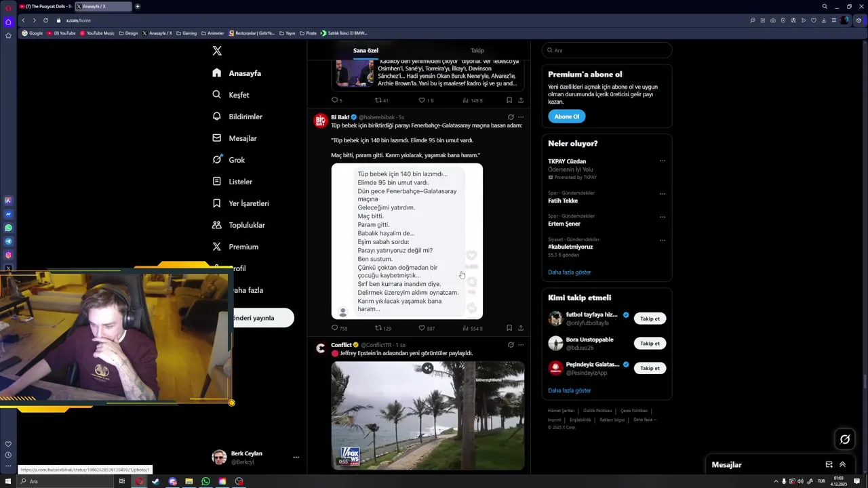
Task: Play the Epstein island Fox News video
Action: pos(428,415)
